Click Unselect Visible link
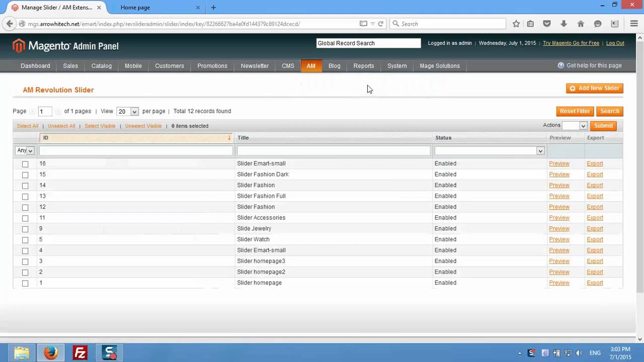This screenshot has width=644, height=362. tap(143, 126)
